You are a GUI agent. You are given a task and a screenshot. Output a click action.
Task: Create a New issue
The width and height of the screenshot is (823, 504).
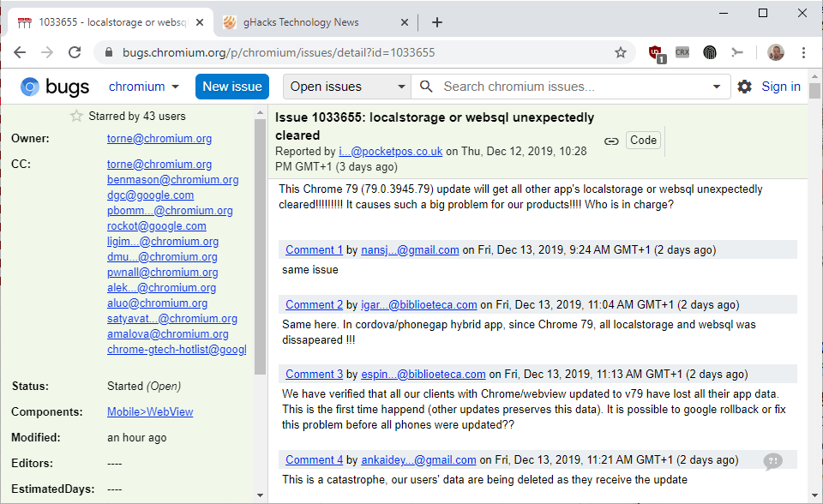pyautogui.click(x=232, y=87)
